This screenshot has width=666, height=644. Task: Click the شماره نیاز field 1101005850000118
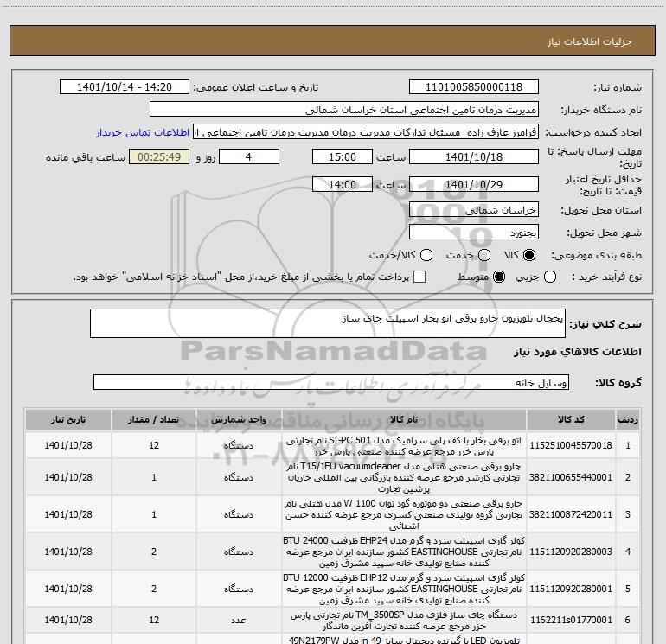coord(474,87)
